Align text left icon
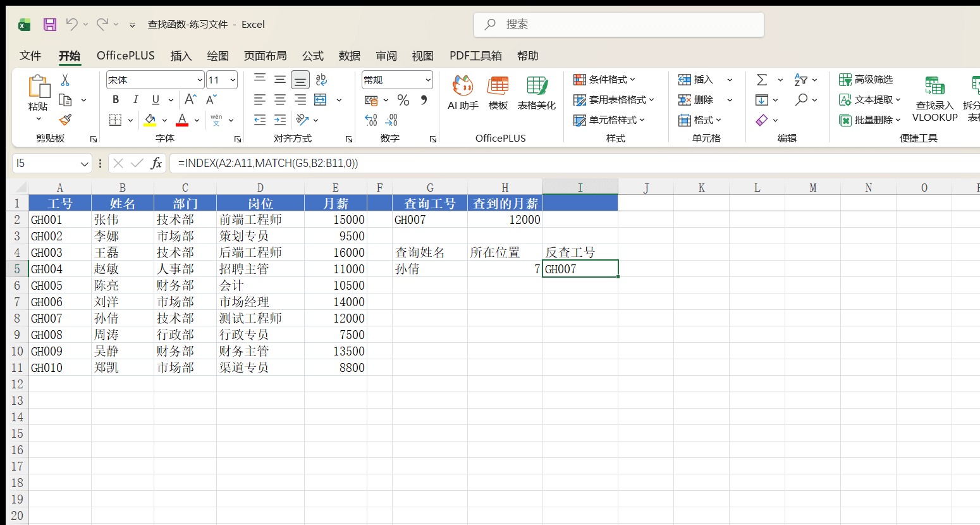Image resolution: width=980 pixels, height=525 pixels. coord(260,100)
